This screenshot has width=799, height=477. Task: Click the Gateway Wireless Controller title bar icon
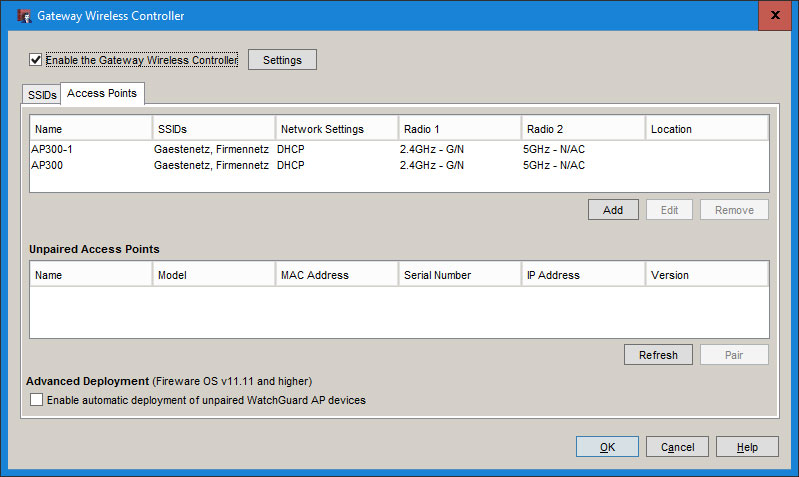[x=22, y=16]
